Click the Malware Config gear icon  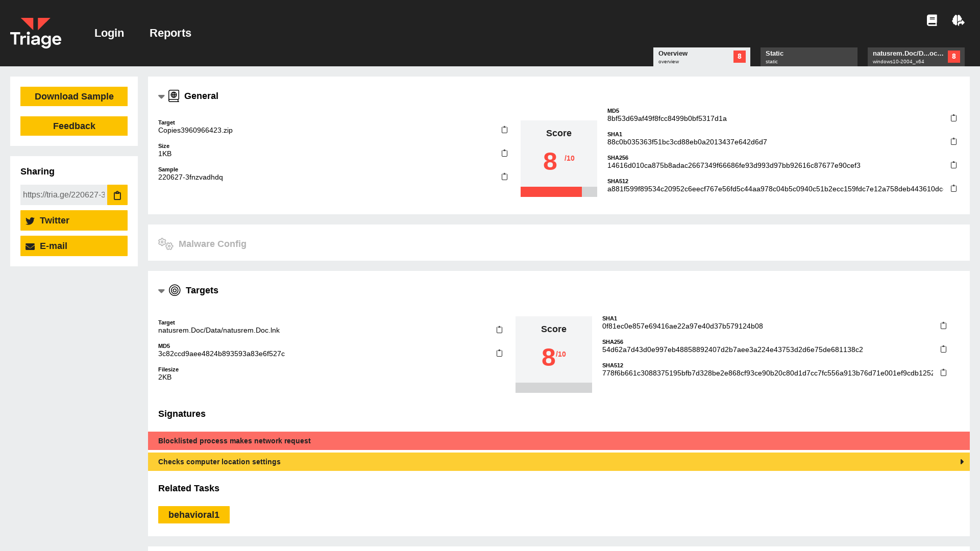(x=165, y=244)
